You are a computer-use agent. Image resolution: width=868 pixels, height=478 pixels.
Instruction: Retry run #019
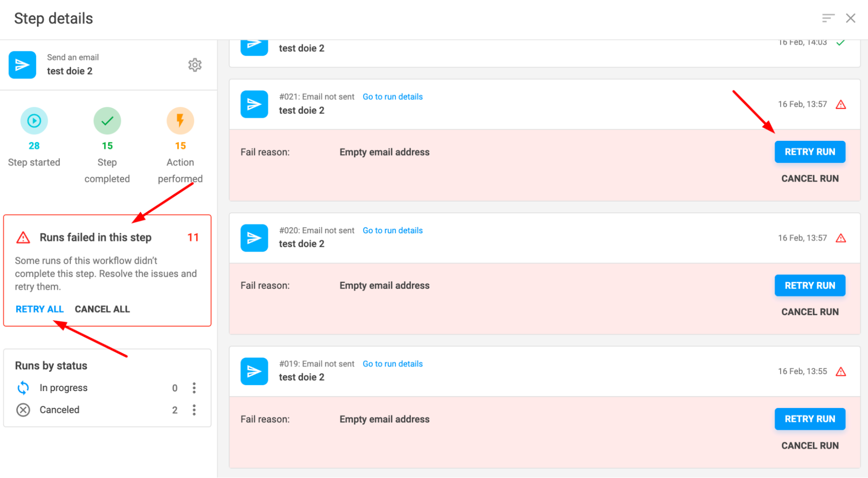coord(810,419)
